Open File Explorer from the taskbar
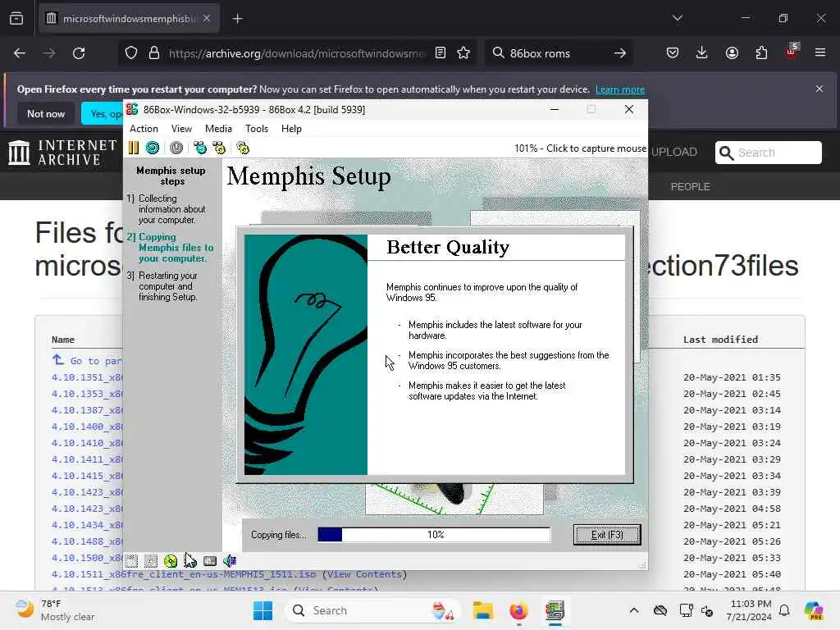 coord(482,610)
